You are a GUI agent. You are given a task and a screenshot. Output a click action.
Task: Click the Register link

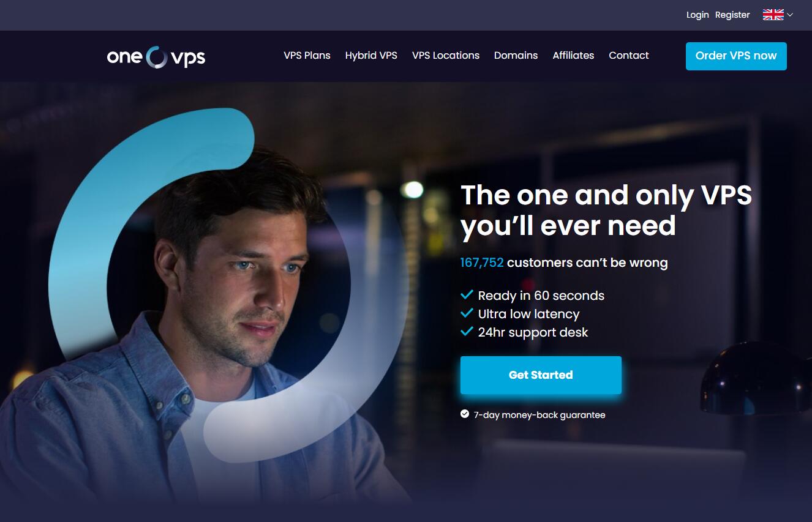click(x=732, y=15)
